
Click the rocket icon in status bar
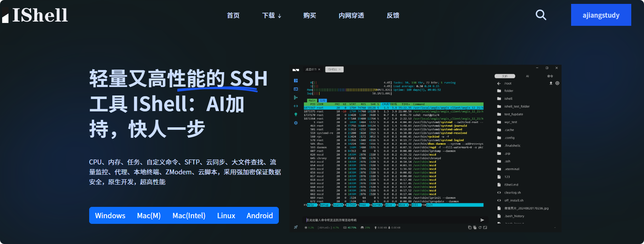pyautogui.click(x=296, y=227)
